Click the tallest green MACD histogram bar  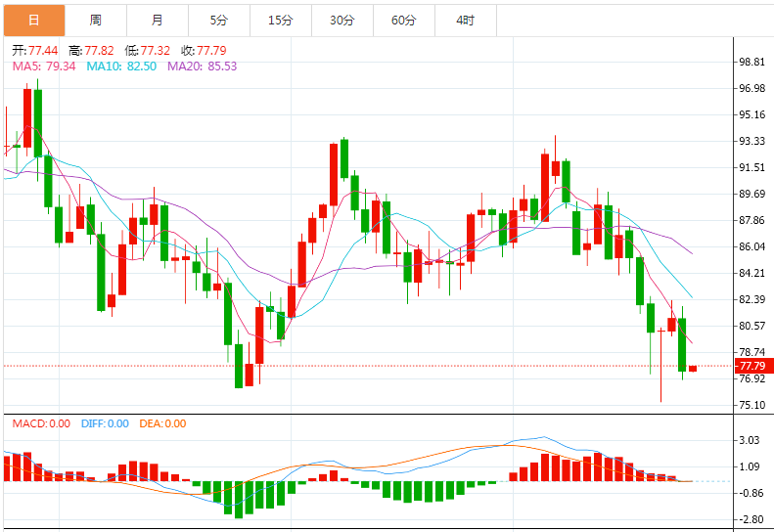(239, 500)
